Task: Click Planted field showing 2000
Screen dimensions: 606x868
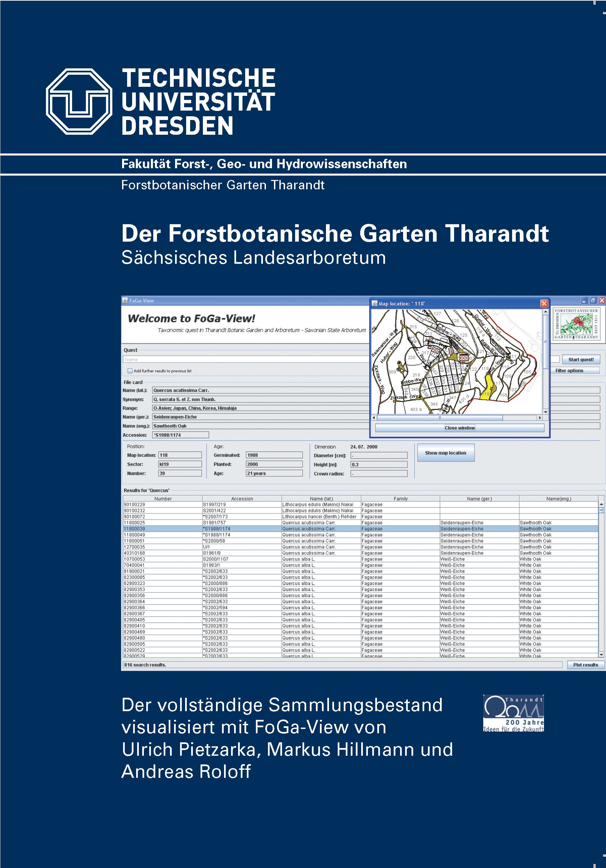Action: click(274, 464)
